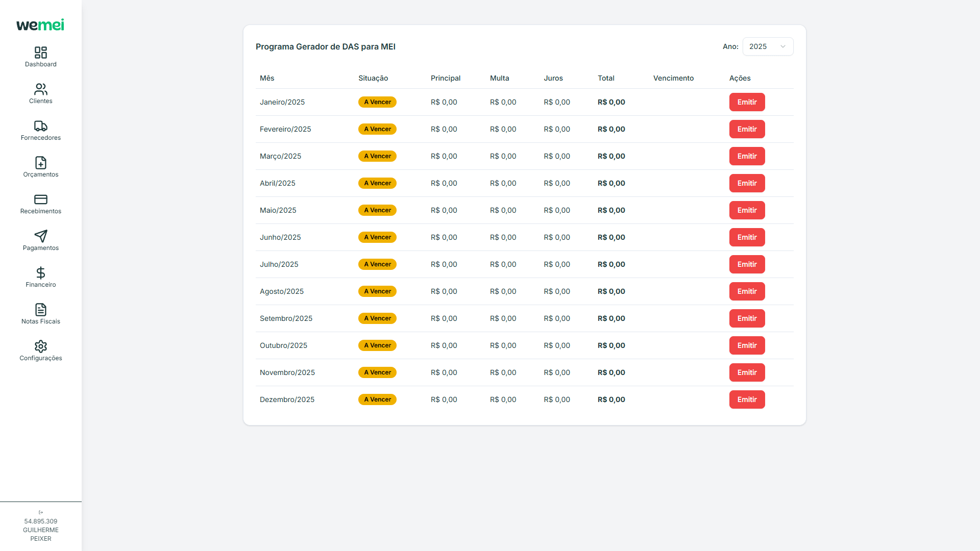Open Notas Fiscais document icon
The image size is (980, 551).
[x=41, y=310]
